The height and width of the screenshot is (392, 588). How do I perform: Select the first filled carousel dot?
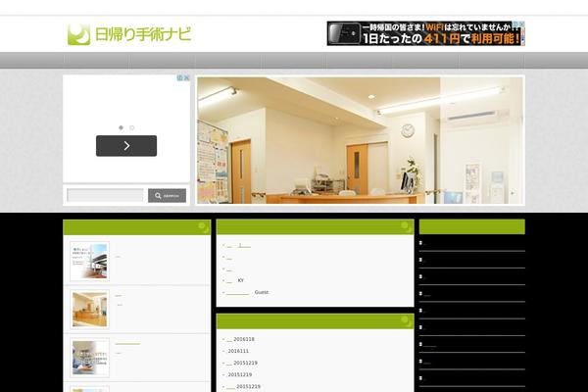121,127
